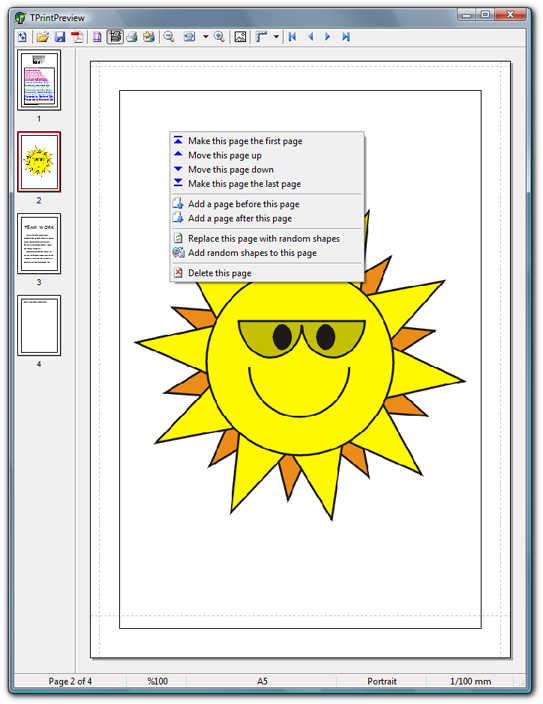Go to the last page arrow icon
543x704 pixels.
[345, 37]
